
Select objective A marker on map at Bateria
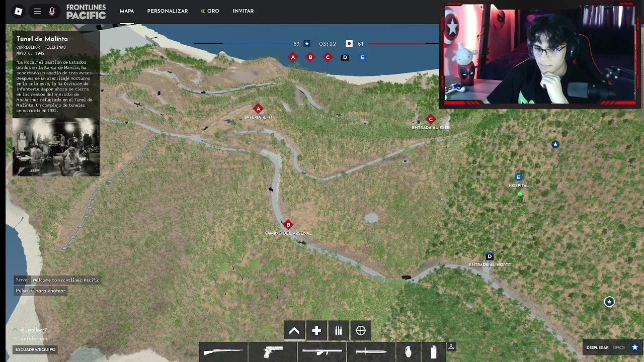(258, 109)
